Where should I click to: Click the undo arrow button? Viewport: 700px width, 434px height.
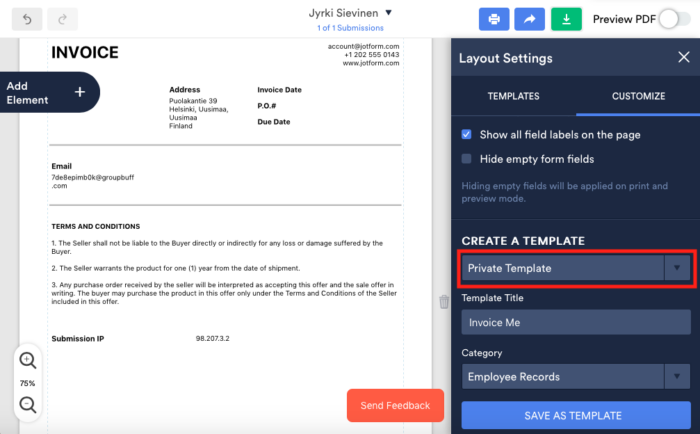pyautogui.click(x=27, y=19)
